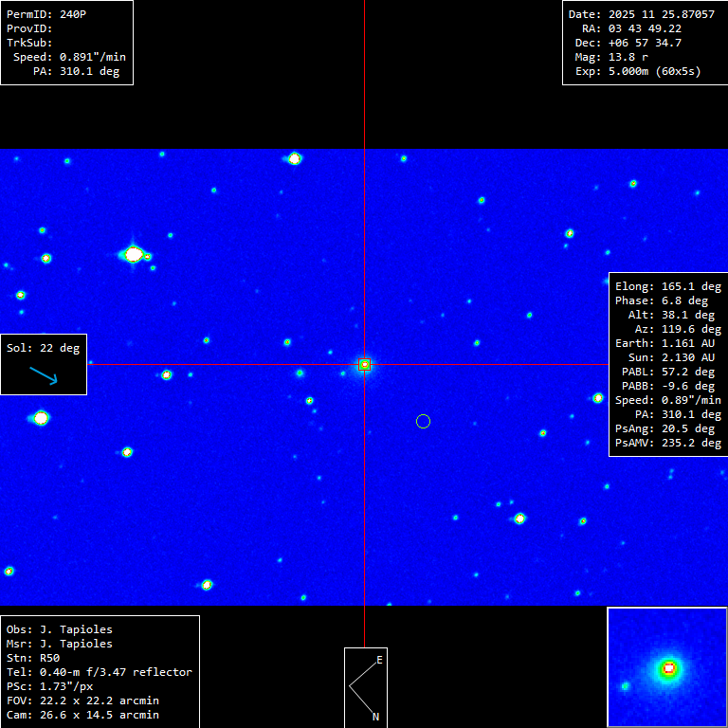Click the bright star near the left edge

pyautogui.click(x=41, y=417)
